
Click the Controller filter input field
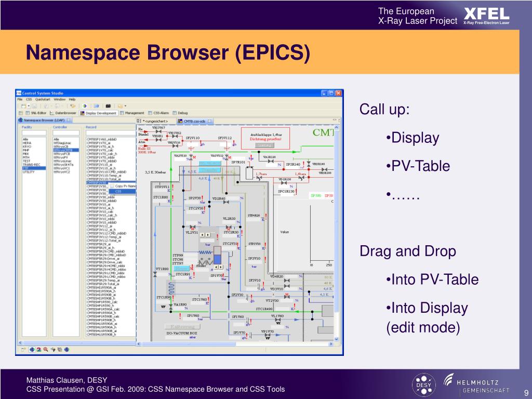point(66,132)
